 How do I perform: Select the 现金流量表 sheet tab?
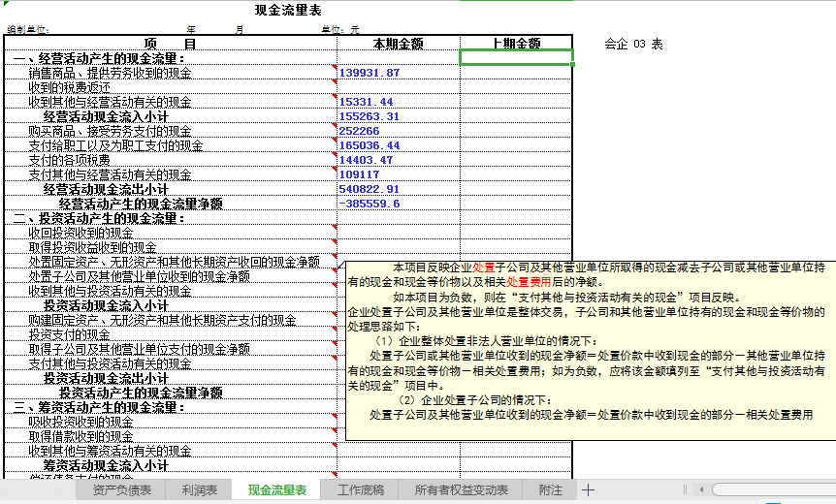pyautogui.click(x=276, y=489)
